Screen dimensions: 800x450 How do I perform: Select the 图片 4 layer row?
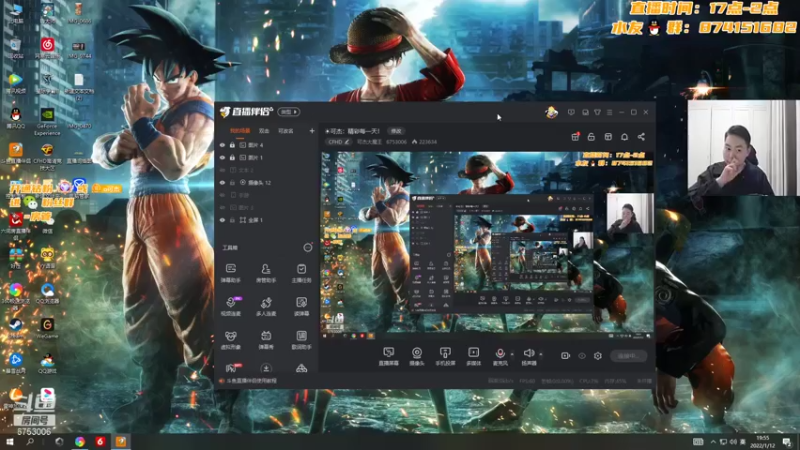click(x=267, y=145)
